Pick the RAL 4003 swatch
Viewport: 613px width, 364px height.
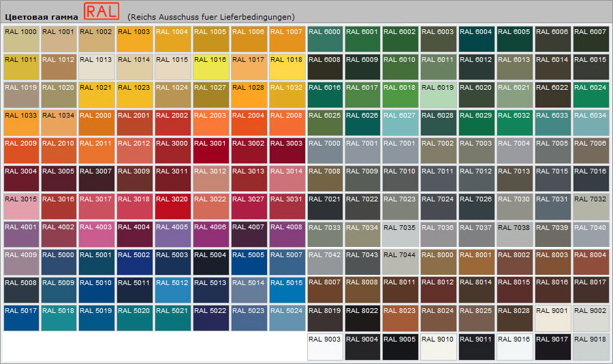pyautogui.click(x=97, y=234)
